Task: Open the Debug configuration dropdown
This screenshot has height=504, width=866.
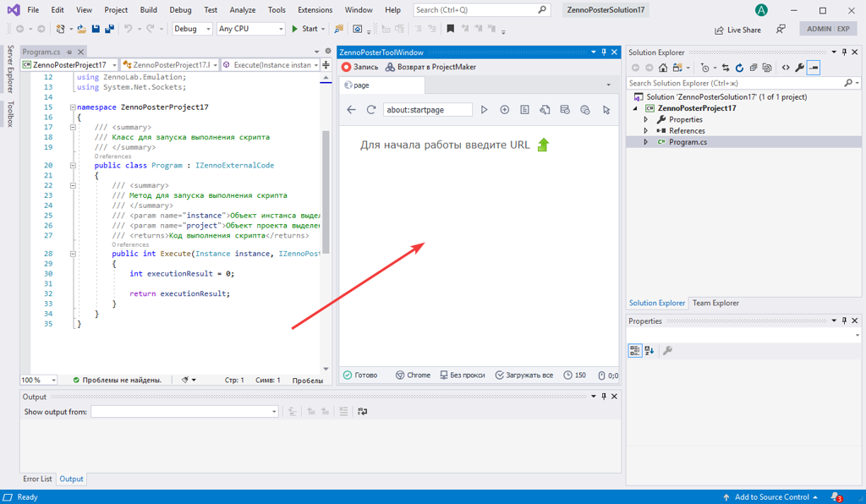Action: tap(193, 29)
